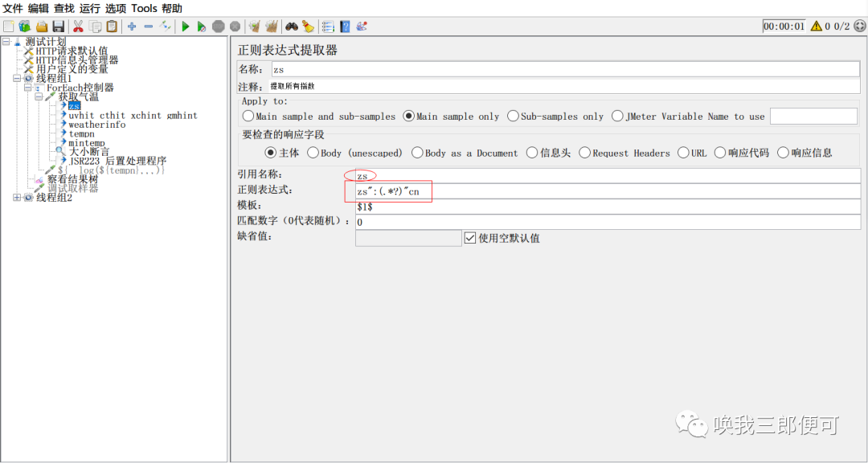Click the Help question mark icon
The height and width of the screenshot is (463, 868).
345,26
